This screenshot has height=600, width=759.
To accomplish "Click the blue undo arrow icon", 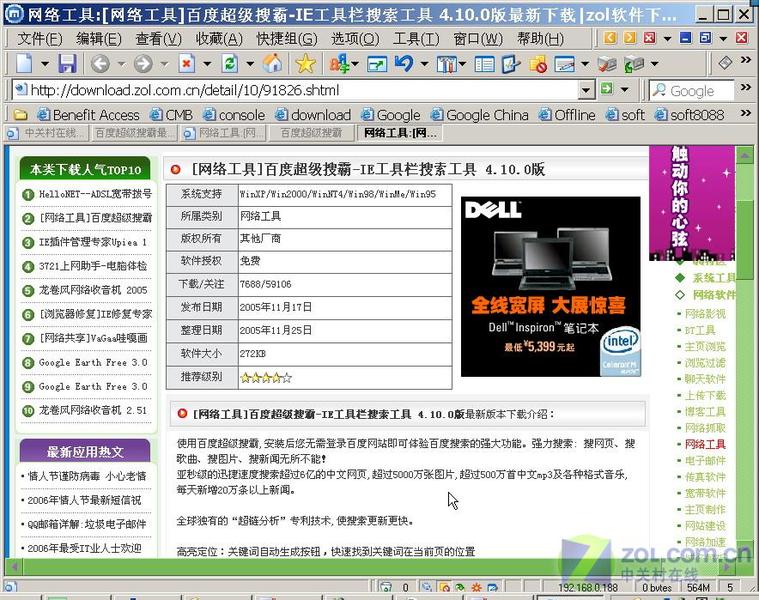I will coord(404,63).
